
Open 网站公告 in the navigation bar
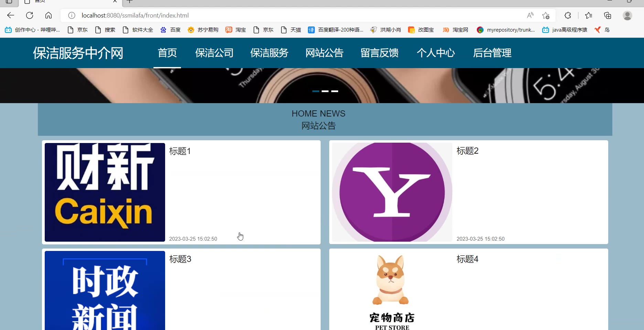pyautogui.click(x=324, y=53)
